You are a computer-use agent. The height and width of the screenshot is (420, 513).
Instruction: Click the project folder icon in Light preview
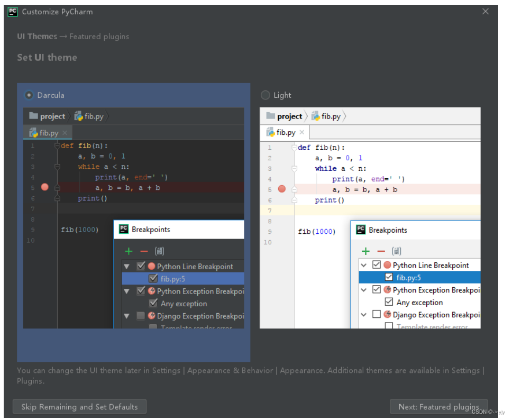(x=271, y=115)
